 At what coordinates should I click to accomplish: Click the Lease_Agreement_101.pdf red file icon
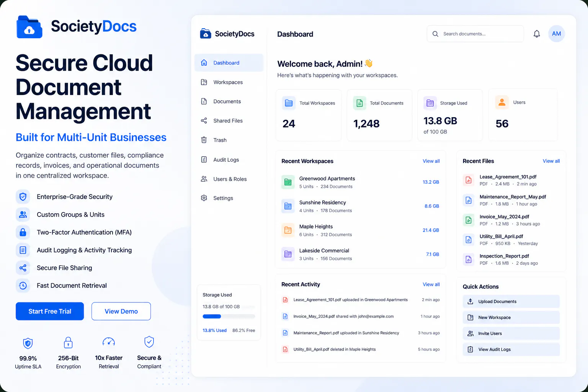pos(468,180)
